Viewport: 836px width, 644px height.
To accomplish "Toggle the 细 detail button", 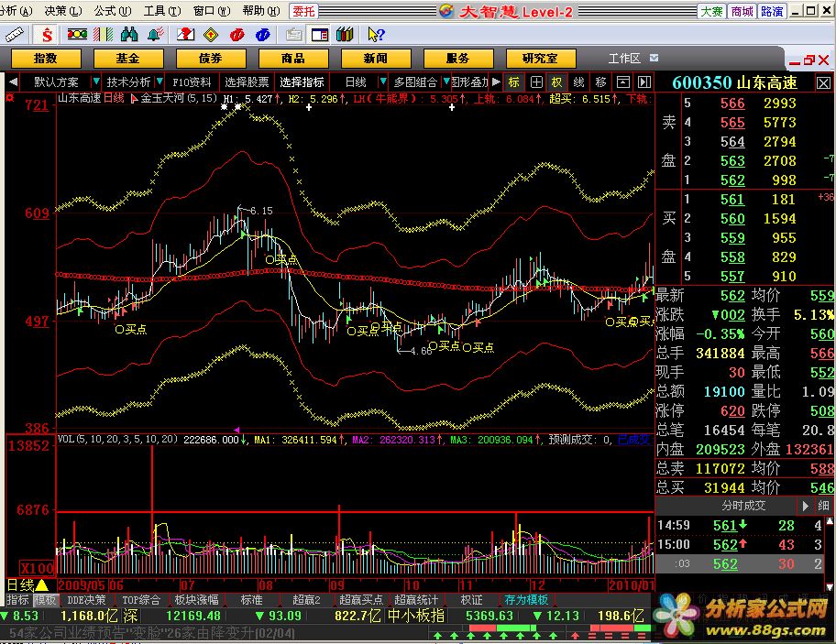I will (x=824, y=506).
